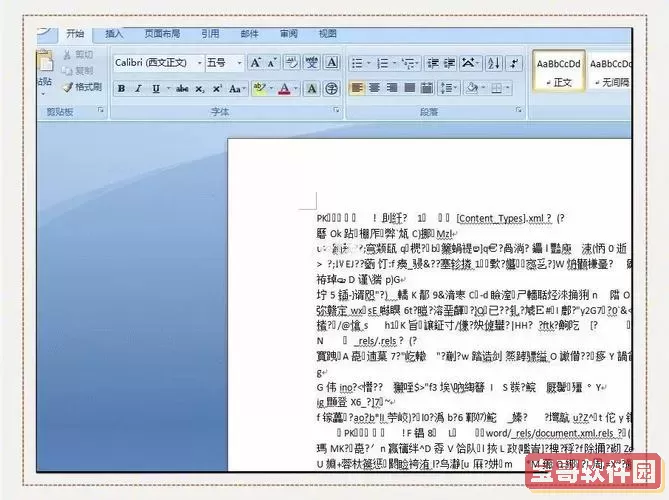669x500 pixels.
Task: Click the Enclose Characters 字 icon
Action: 332,89
